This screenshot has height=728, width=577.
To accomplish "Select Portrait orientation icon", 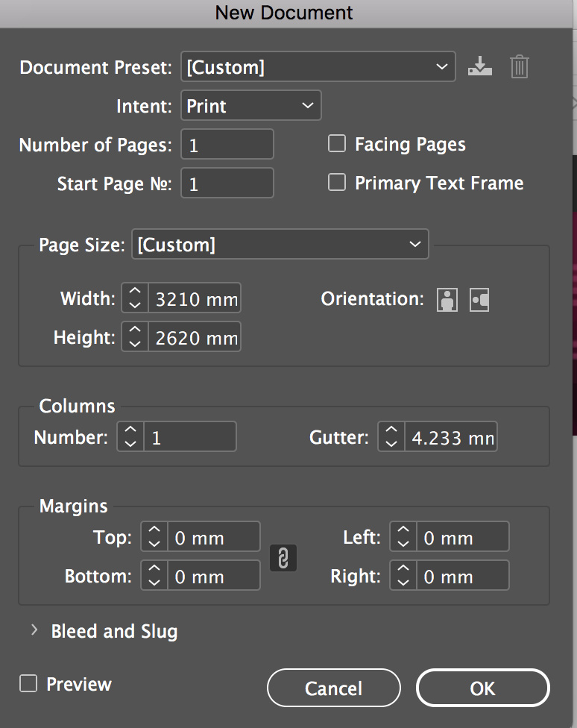I will pos(447,300).
